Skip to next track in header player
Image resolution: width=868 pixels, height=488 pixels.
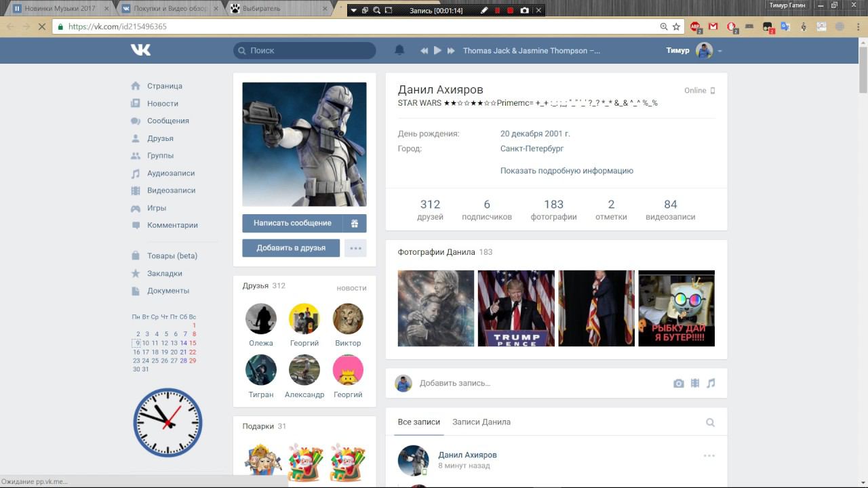click(x=450, y=51)
